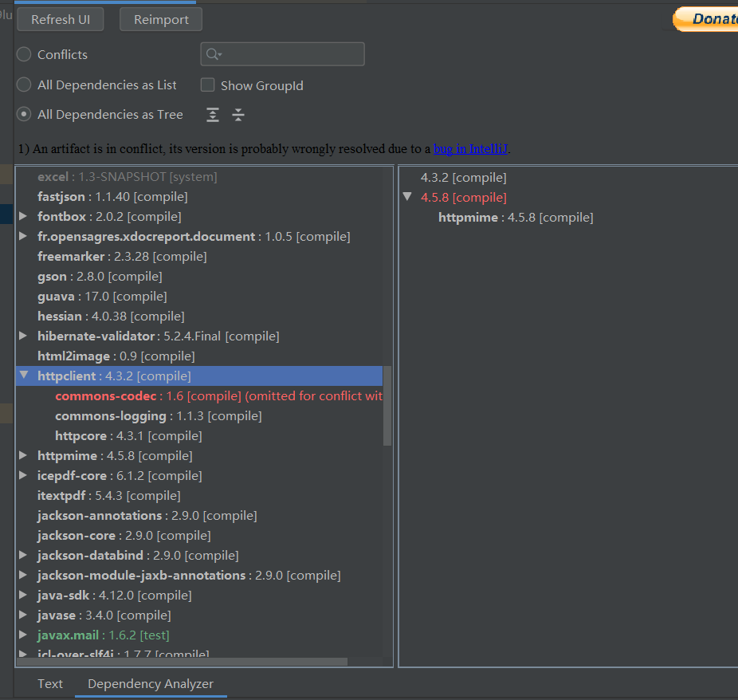Click the Expand All tree icon
Viewport: 738px width, 700px height.
213,114
